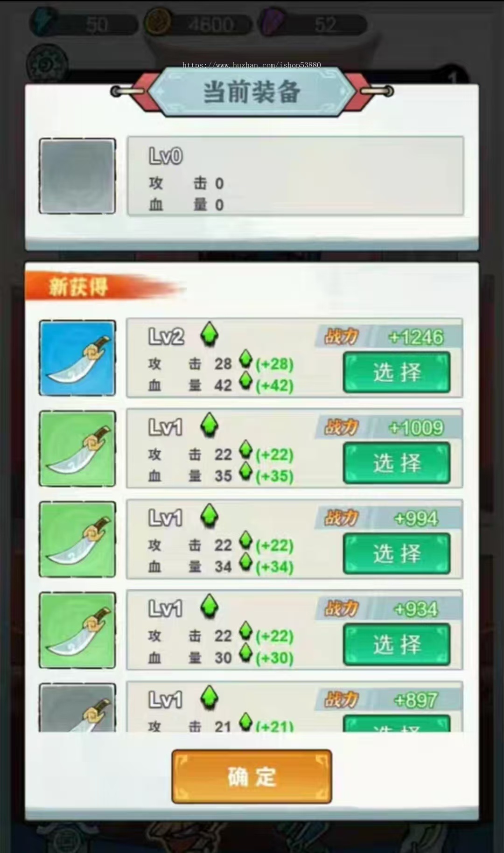Image resolution: width=504 pixels, height=853 pixels.
Task: Tap the green dagger icon with +994 power
Action: click(x=77, y=539)
